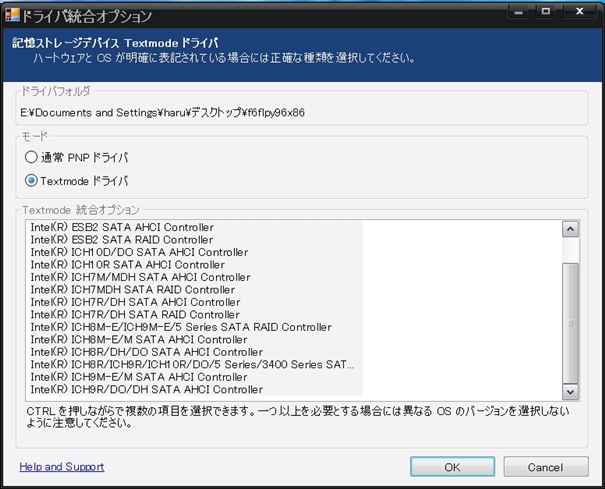The image size is (605, 489).
Task: Click the app icon in the title bar
Action: click(x=12, y=15)
